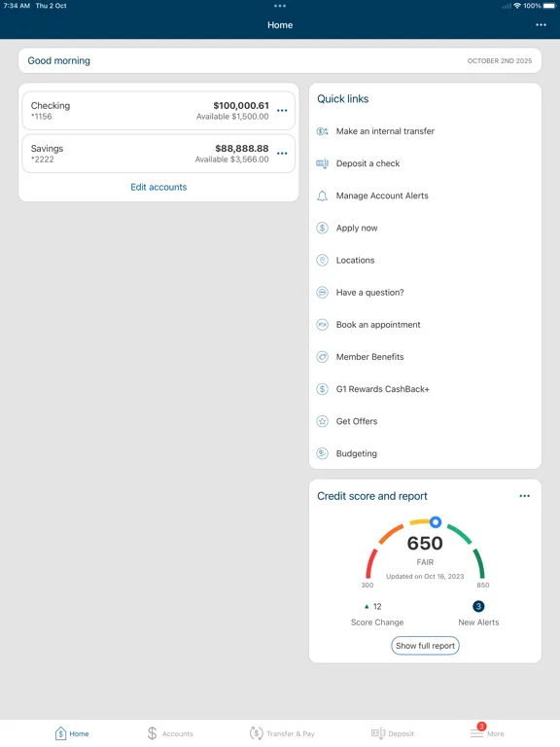Switch to the Deposit tab
Viewport: 560px width, 747px height.
coord(393,733)
